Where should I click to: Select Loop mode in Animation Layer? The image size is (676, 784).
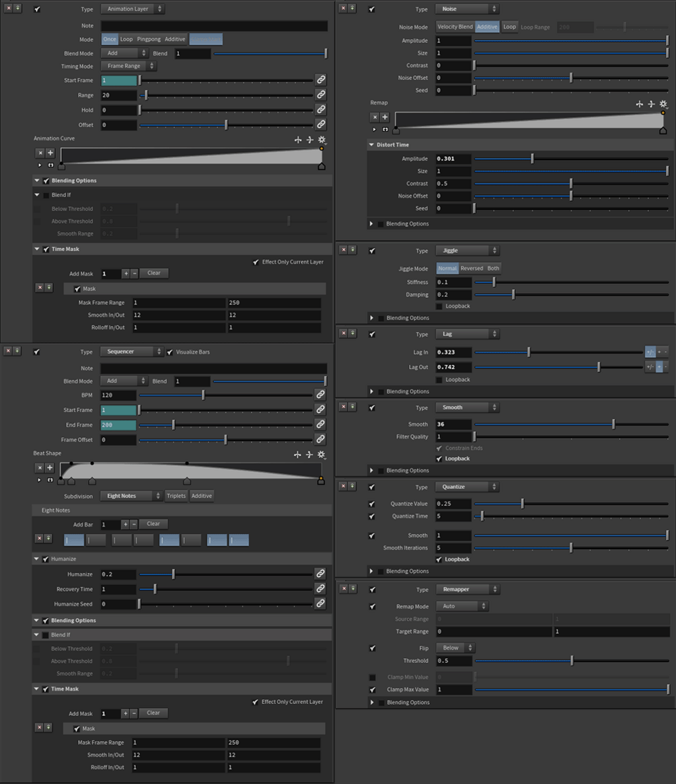pos(126,39)
